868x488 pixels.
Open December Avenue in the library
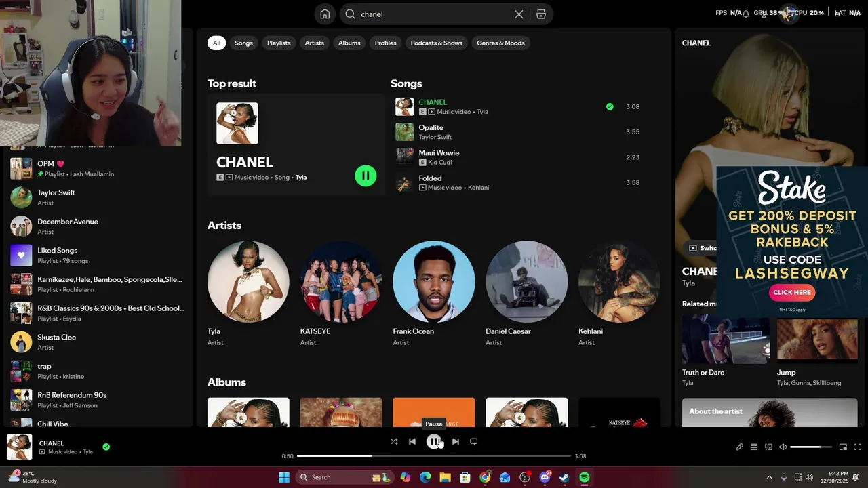(x=98, y=226)
